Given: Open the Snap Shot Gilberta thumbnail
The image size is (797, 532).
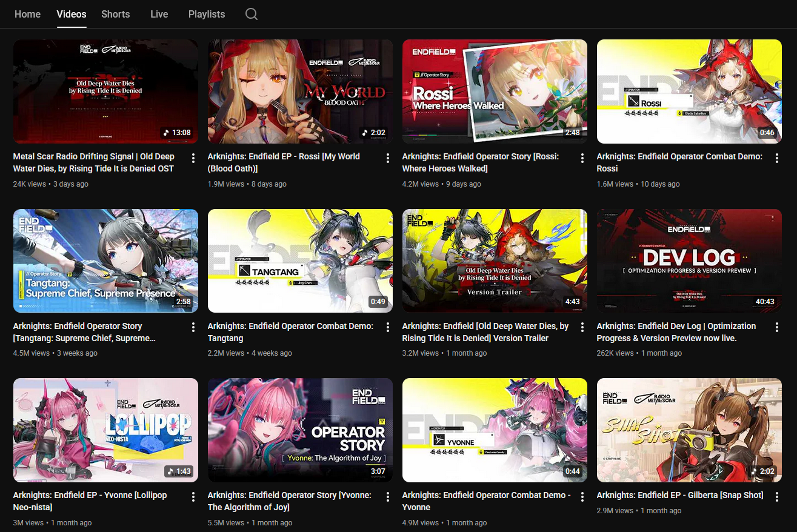Looking at the screenshot, I should (x=689, y=430).
